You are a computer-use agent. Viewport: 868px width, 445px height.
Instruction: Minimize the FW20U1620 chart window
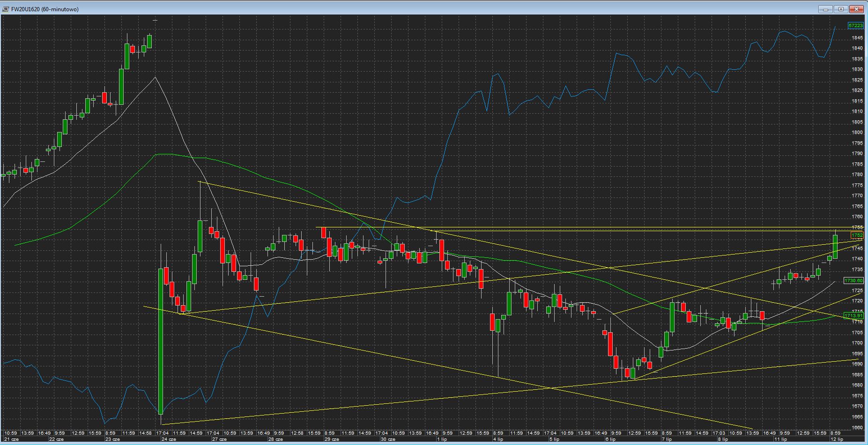click(825, 9)
